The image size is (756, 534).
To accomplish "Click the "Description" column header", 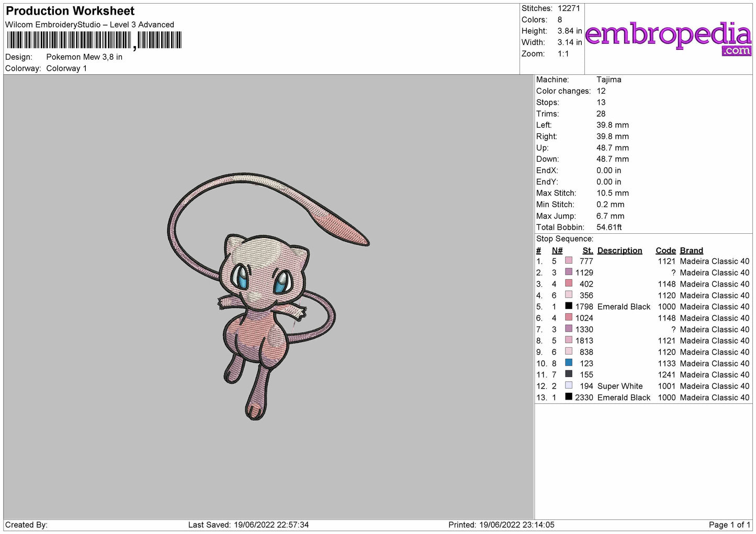I will 619,251.
